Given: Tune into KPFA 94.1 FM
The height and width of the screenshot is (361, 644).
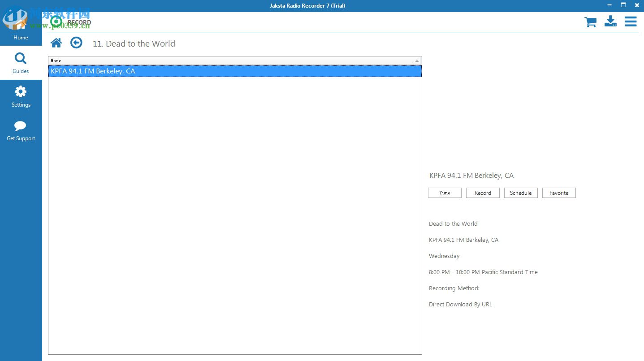Looking at the screenshot, I should pos(444,193).
